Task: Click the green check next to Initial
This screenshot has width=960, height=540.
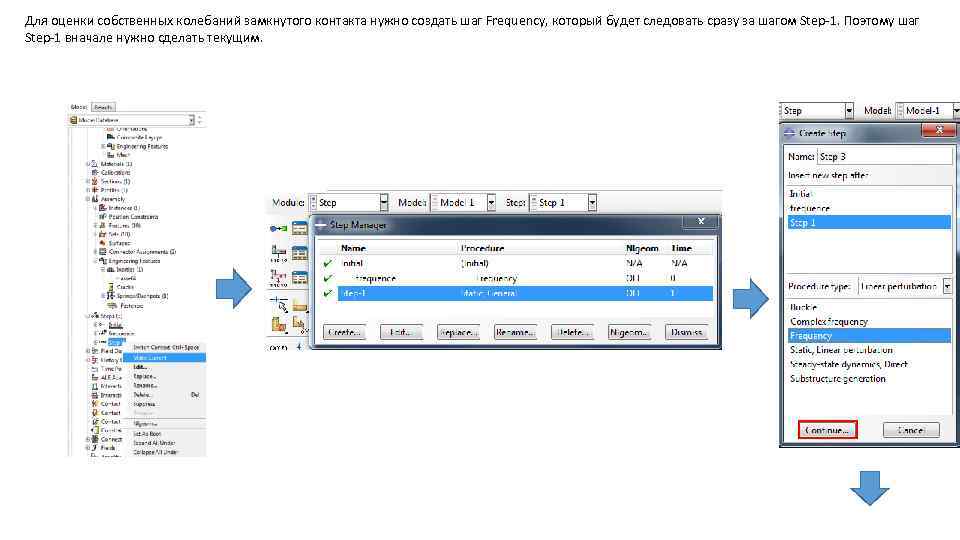Action: click(328, 263)
